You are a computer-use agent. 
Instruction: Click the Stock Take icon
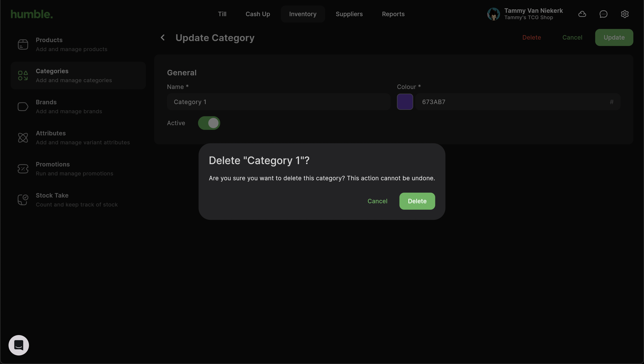[x=23, y=200]
